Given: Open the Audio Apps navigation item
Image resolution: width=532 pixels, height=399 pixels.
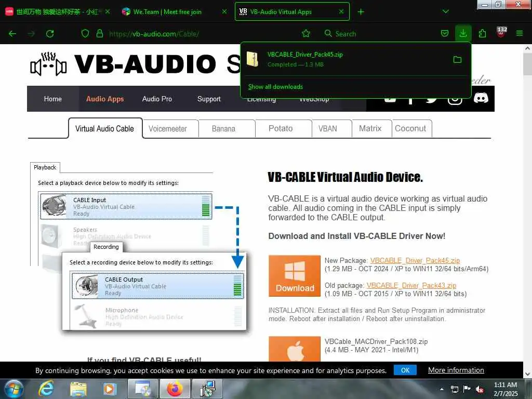Looking at the screenshot, I should 105,99.
